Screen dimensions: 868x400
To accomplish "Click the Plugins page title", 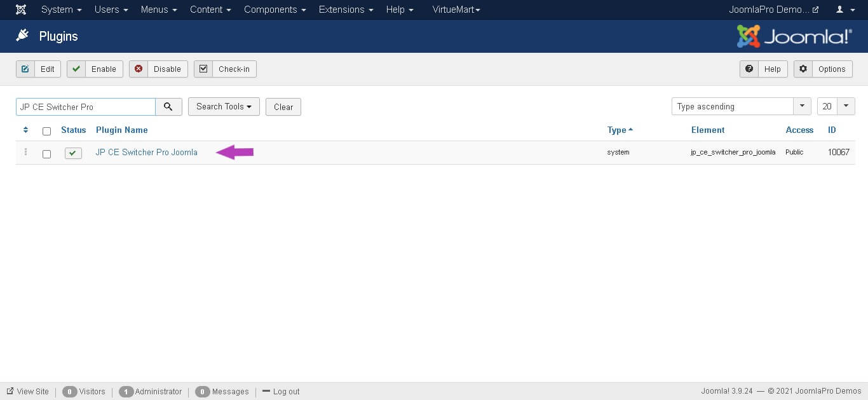I will [58, 36].
